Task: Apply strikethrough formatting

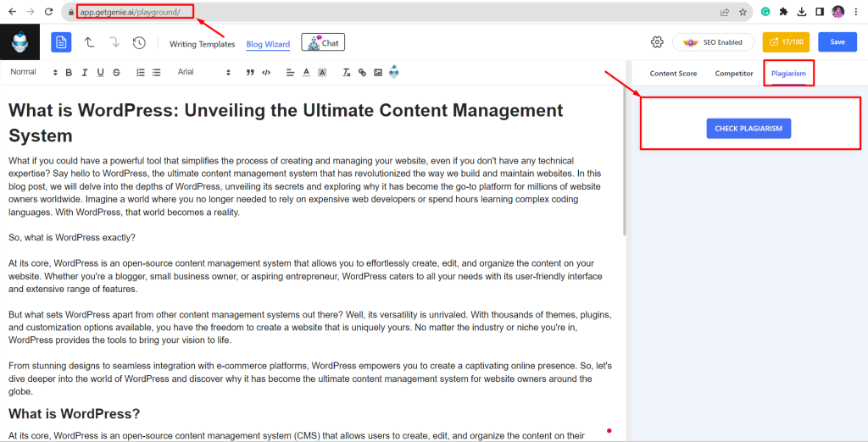Action: point(116,73)
